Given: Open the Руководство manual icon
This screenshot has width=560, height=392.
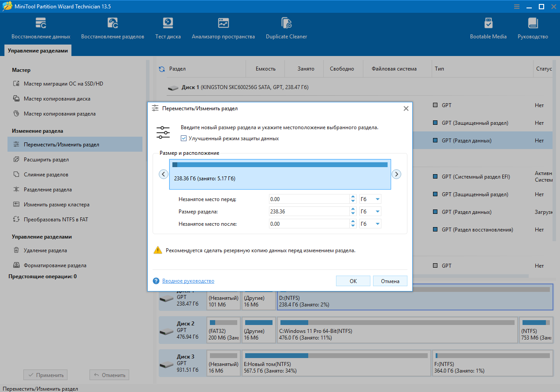Looking at the screenshot, I should [x=533, y=23].
